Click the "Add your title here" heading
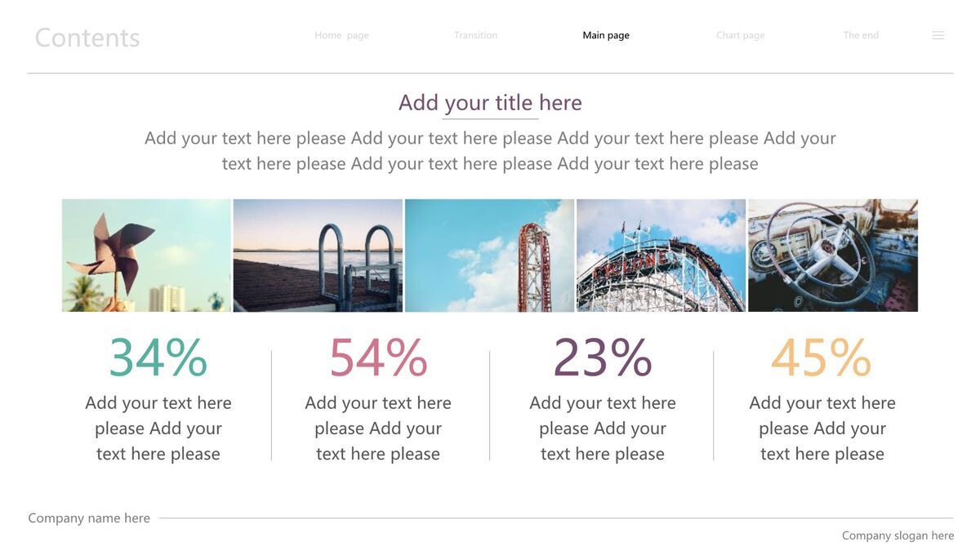 [x=490, y=103]
